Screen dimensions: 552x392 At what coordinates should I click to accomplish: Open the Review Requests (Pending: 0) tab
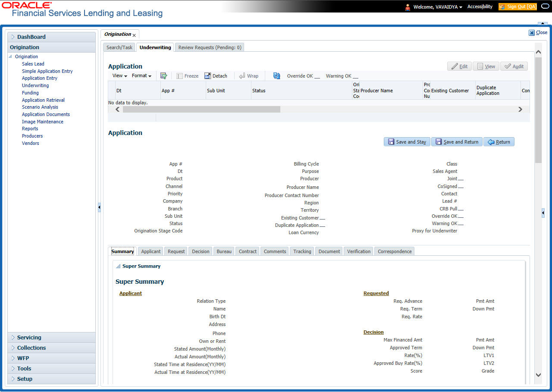tap(210, 47)
